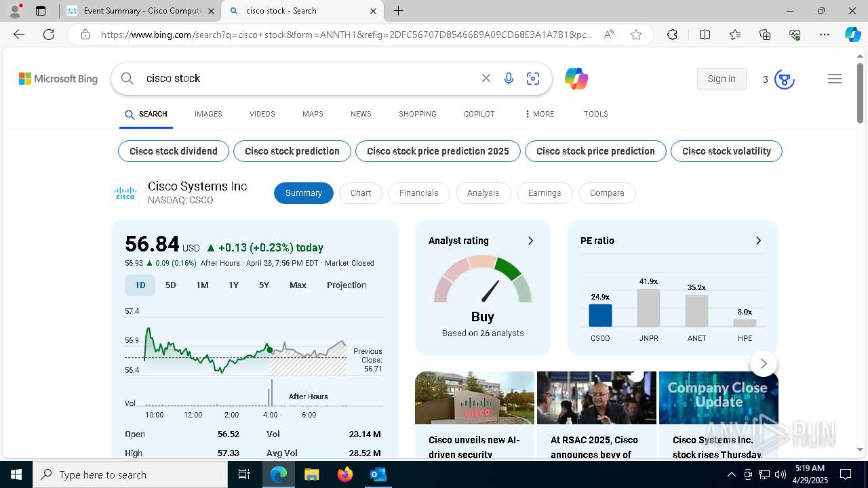
Task: Click the browser back arrow
Action: (x=19, y=35)
